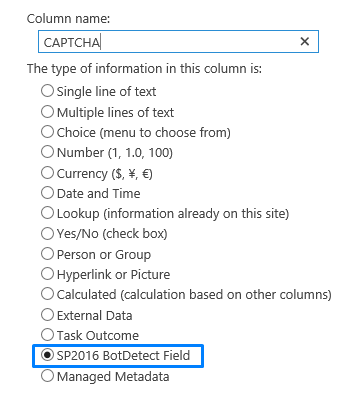Choose Yes/No (check box) type
Screen dimensions: 360x407
[x=47, y=233]
